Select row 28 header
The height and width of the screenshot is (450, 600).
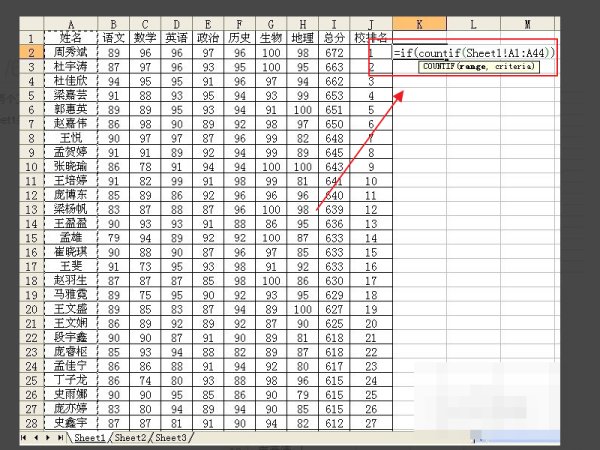click(31, 423)
